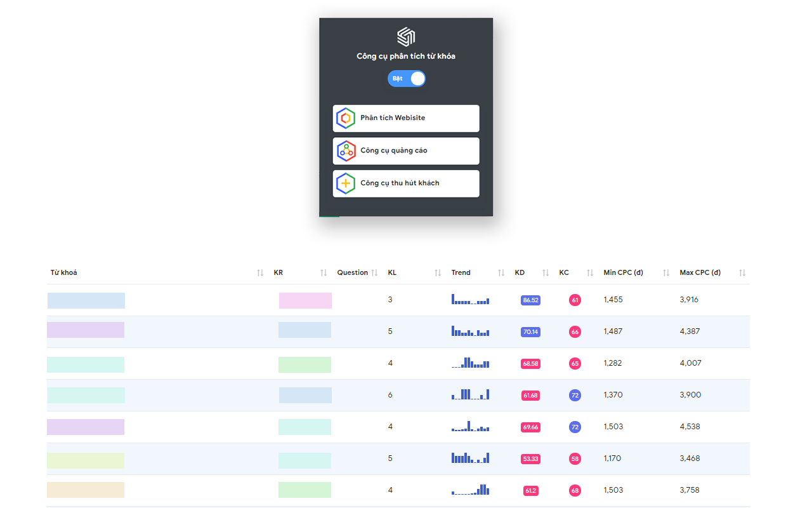This screenshot has height=508, width=812.
Task: Click the Min CPC value 1,487
Action: pyautogui.click(x=613, y=331)
